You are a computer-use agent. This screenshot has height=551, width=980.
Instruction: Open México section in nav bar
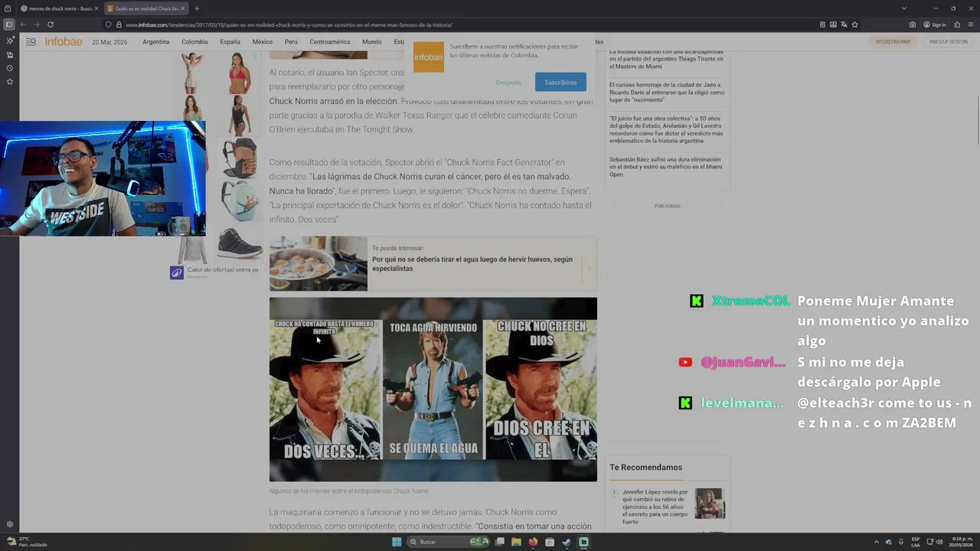click(x=263, y=41)
